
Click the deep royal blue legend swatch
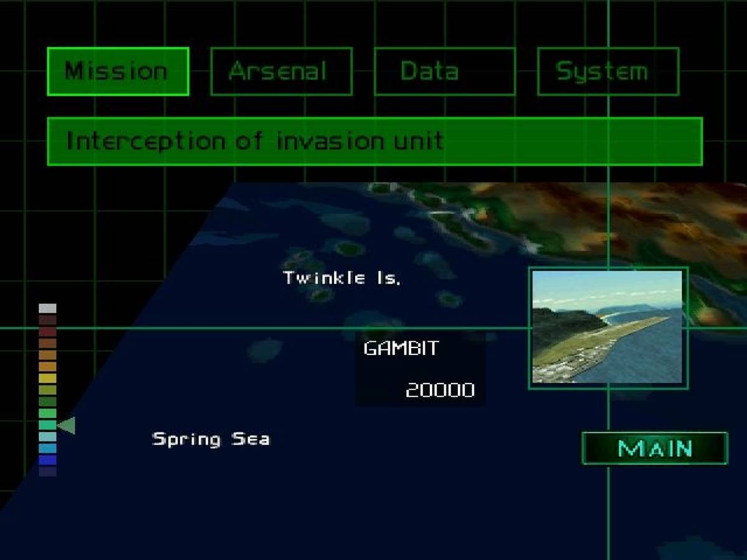[x=47, y=460]
